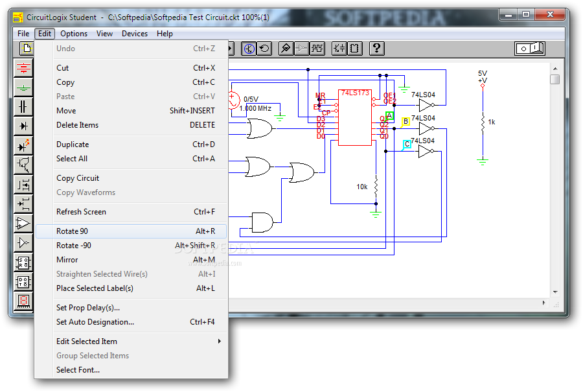Choose Move in the Edit menu
The height and width of the screenshot is (392, 583).
click(131, 110)
